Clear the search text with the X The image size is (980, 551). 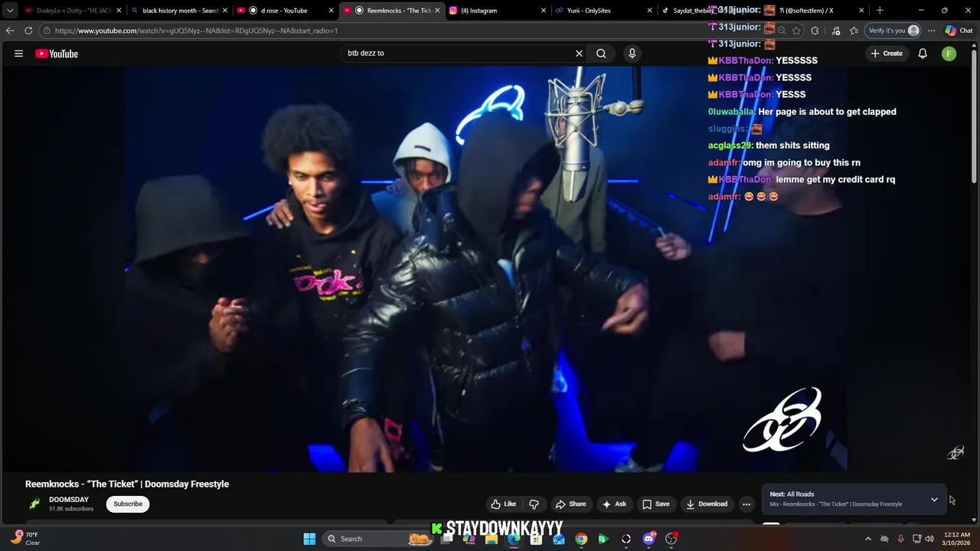click(579, 54)
